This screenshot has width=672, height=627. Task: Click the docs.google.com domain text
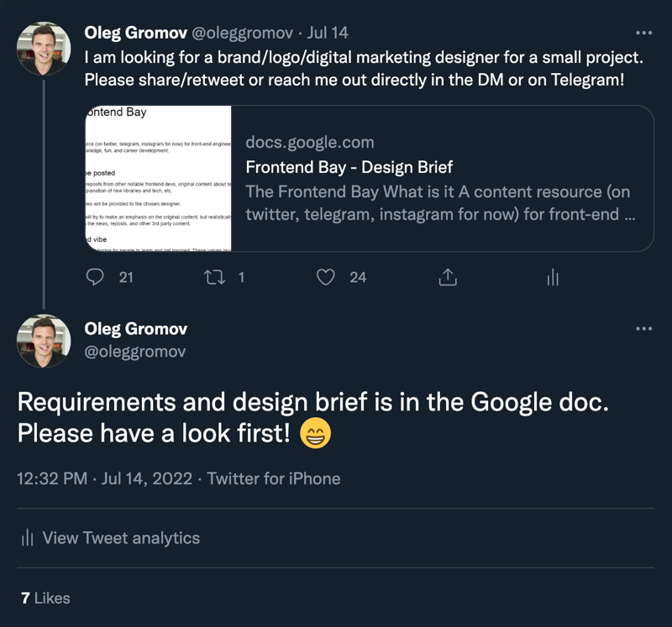click(310, 142)
